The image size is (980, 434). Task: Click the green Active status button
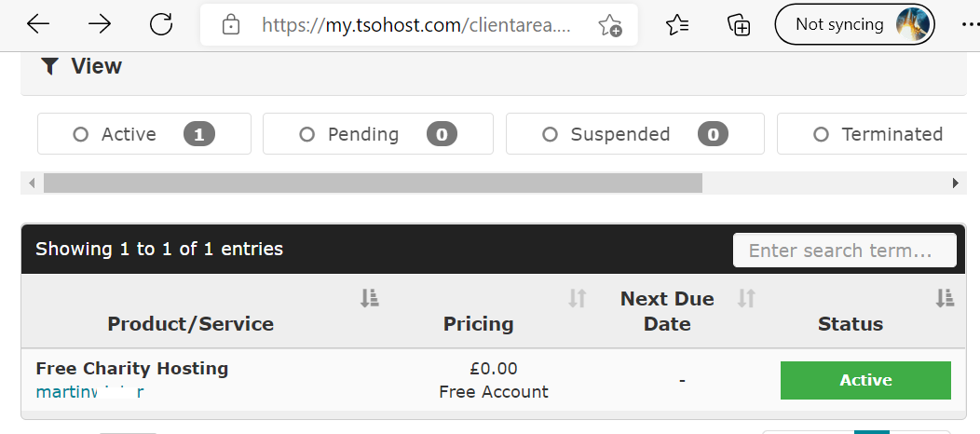(x=865, y=380)
